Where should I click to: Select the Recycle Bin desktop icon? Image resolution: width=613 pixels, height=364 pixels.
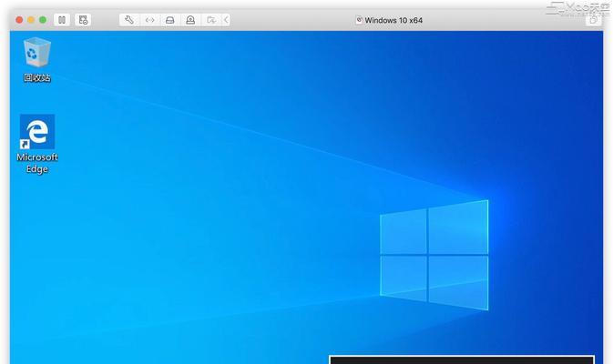(x=37, y=59)
